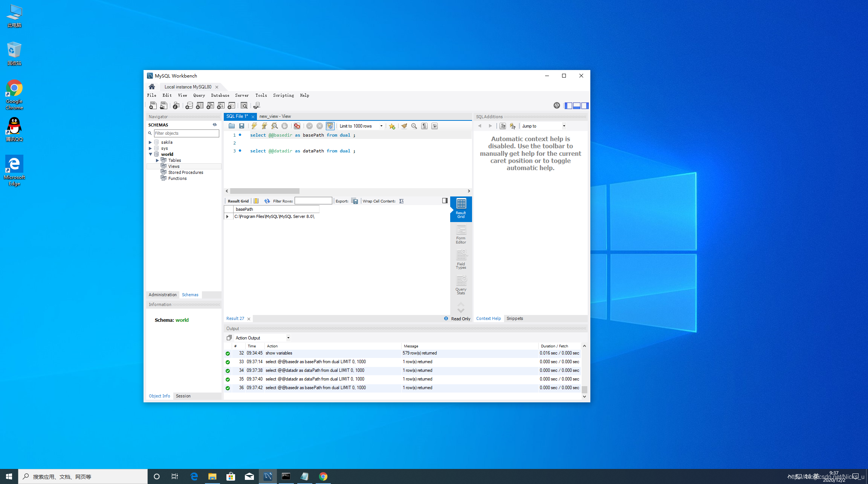Open the Limit to 1000 rows dropdown
Image resolution: width=868 pixels, height=484 pixels.
tap(381, 126)
